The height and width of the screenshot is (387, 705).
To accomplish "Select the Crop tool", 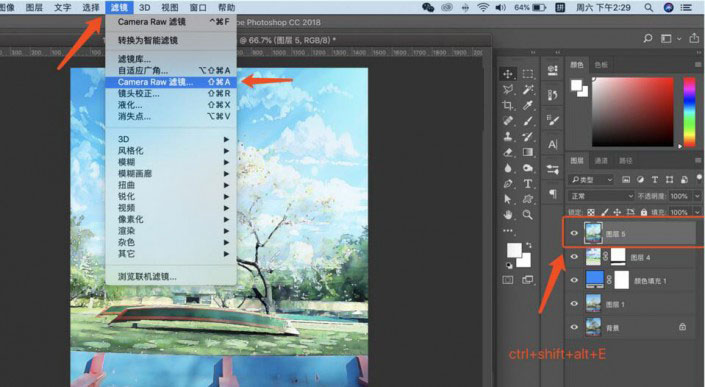I will [x=508, y=106].
